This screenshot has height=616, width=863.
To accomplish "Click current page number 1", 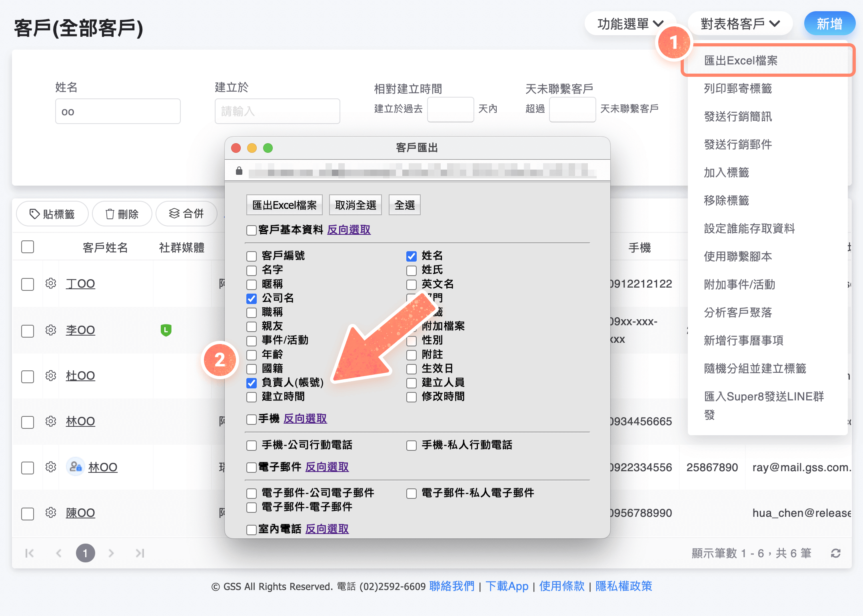I will pos(85,553).
